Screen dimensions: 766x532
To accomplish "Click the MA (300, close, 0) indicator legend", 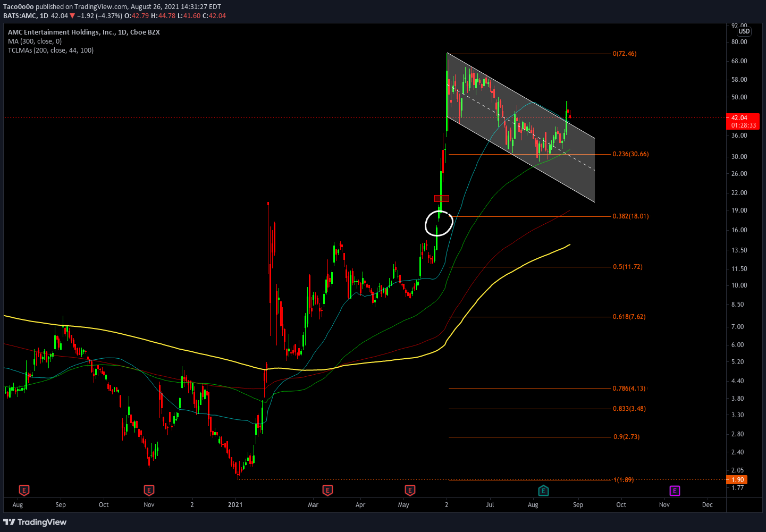I will point(35,41).
